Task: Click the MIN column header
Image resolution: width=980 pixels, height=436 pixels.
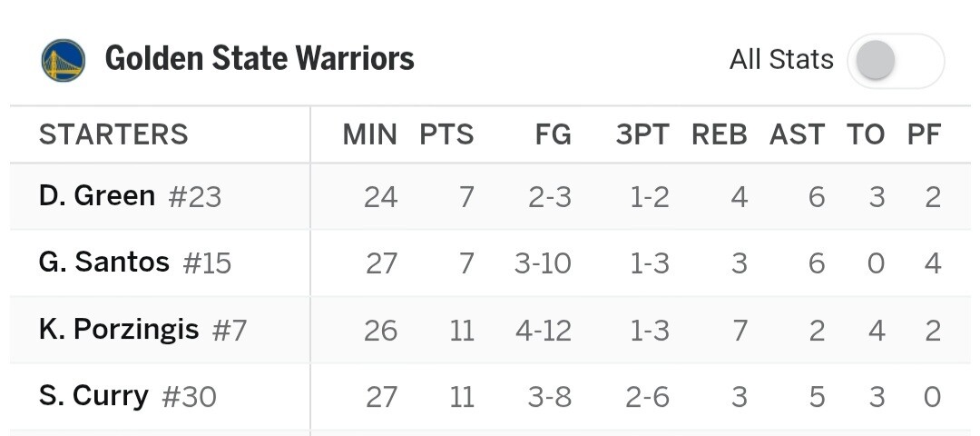Action: tap(369, 134)
